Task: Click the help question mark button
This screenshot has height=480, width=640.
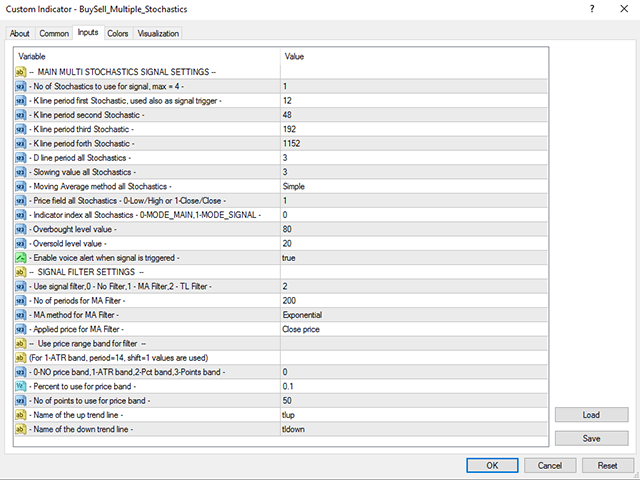Action: (592, 9)
